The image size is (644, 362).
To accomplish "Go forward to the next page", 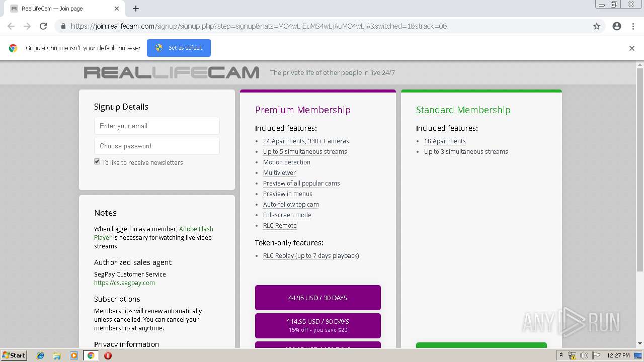I will 27,26.
